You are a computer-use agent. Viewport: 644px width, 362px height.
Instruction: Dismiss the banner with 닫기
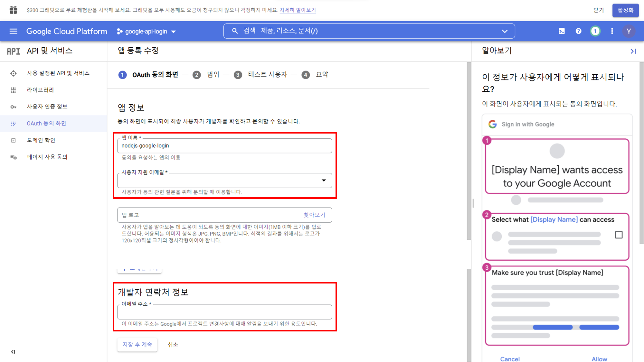pos(599,10)
